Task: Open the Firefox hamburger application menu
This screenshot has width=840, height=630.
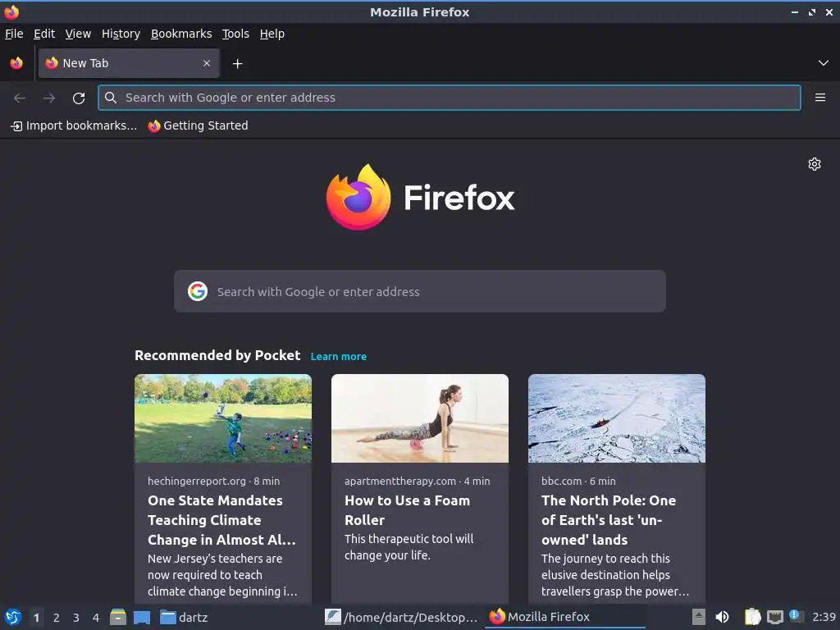Action: tap(820, 98)
